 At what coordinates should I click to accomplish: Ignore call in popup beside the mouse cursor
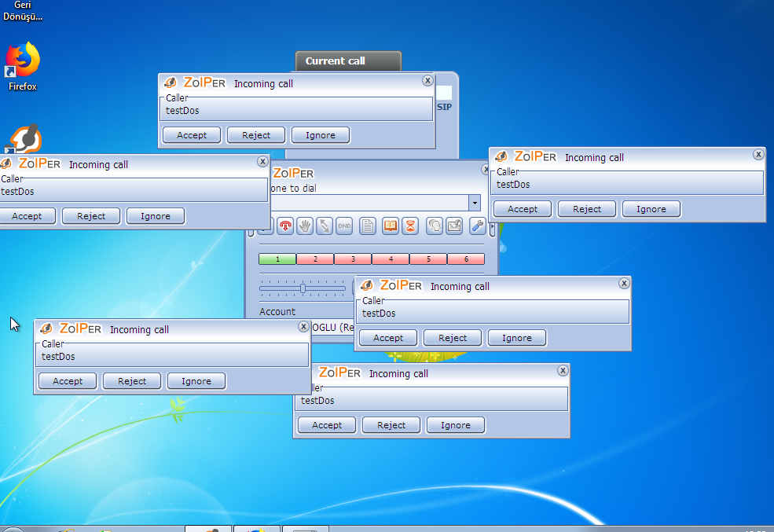click(196, 381)
